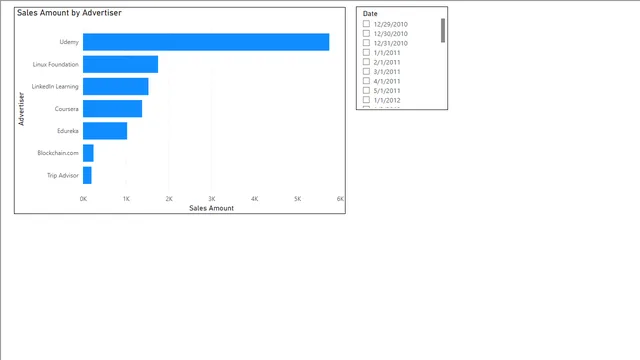Click the Date slicer scrollbar thumb
This screenshot has width=640, height=360.
443,30
